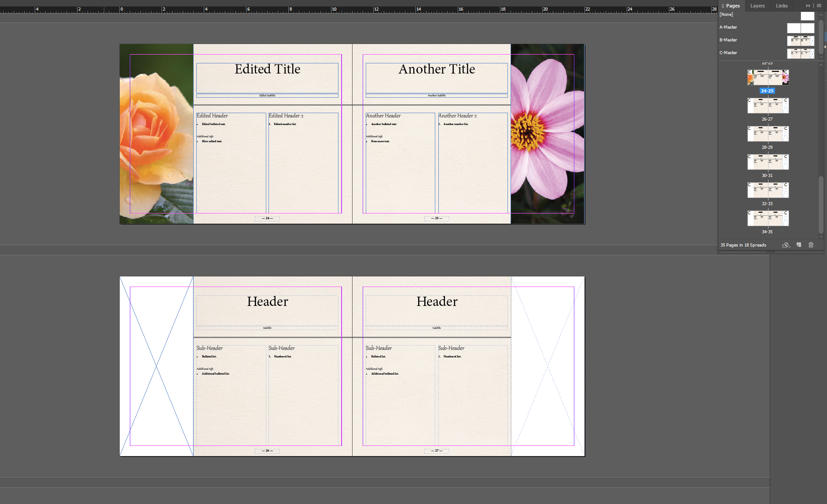This screenshot has width=827, height=504.
Task: Click the page number 27 footer
Action: (x=437, y=451)
